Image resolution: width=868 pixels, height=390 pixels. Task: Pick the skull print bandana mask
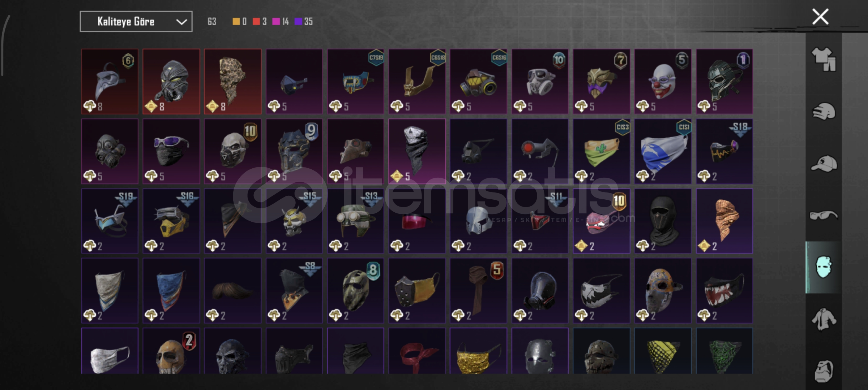point(417,151)
